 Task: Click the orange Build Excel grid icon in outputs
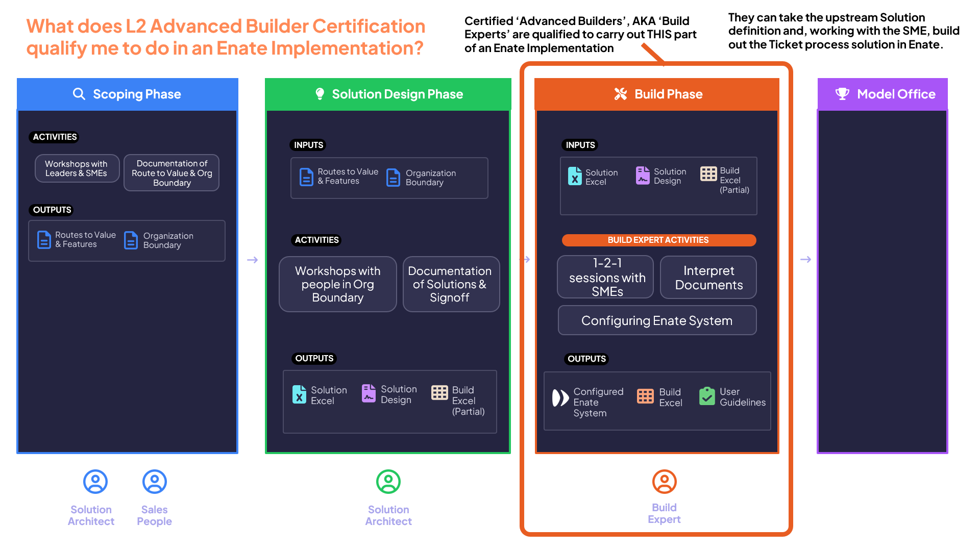[645, 396]
